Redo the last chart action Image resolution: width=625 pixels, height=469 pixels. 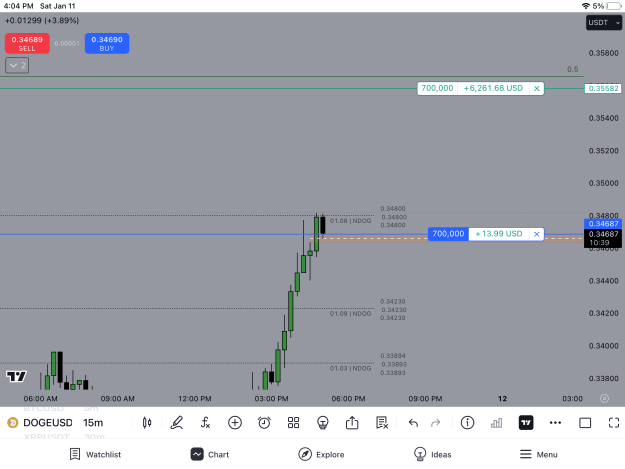pos(436,423)
